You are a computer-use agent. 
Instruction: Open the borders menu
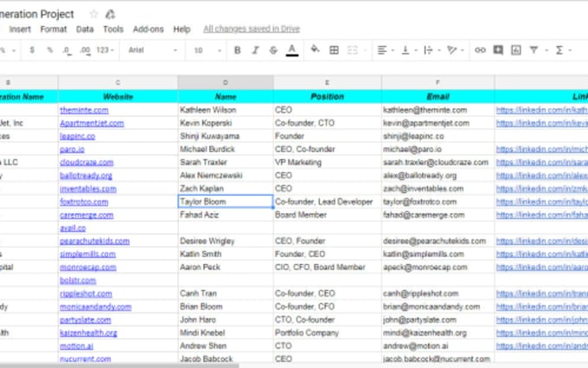click(x=334, y=50)
